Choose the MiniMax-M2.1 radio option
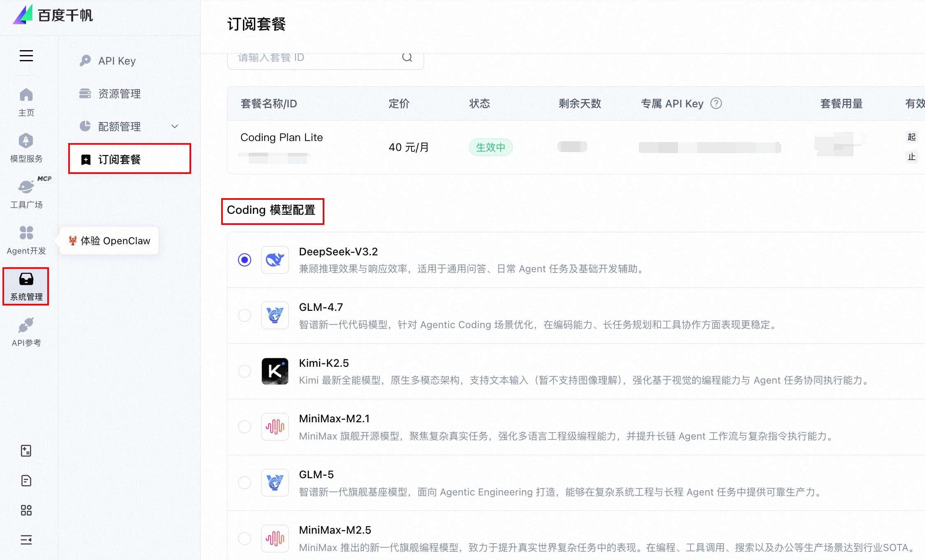Viewport: 925px width, 560px height. (x=245, y=427)
